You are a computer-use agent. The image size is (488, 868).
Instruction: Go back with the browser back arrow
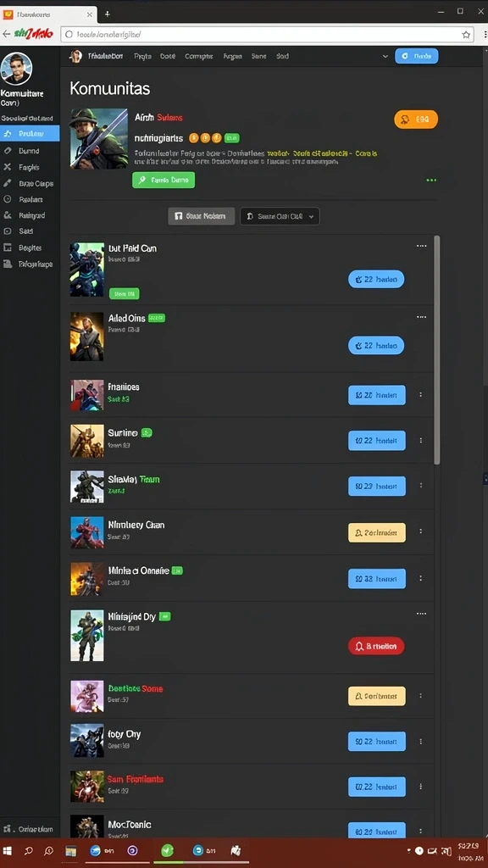(x=6, y=34)
